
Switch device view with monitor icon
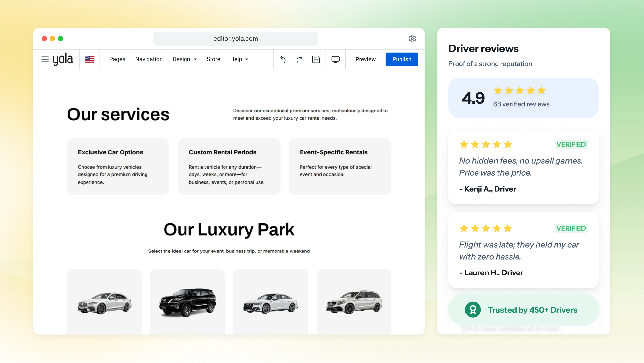[336, 59]
